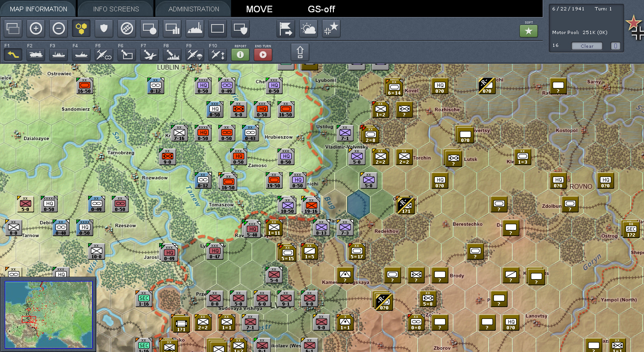This screenshot has width=644, height=352.
Task: Select F1 move mode arrow icon
Action: (13, 54)
